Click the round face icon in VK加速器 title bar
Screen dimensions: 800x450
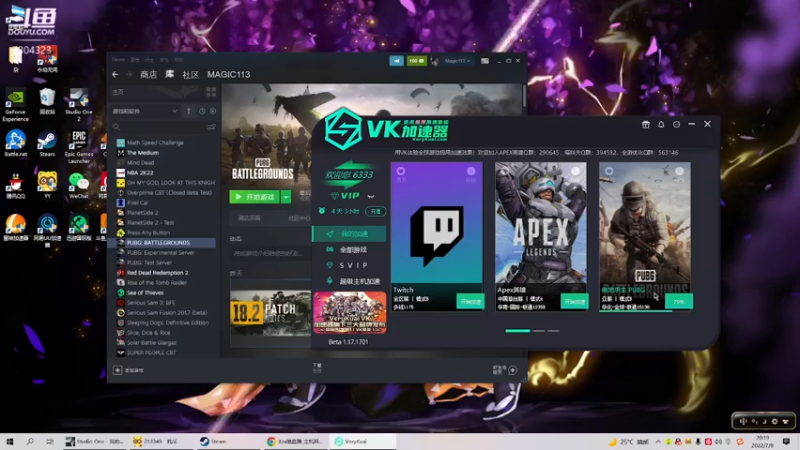click(x=677, y=124)
